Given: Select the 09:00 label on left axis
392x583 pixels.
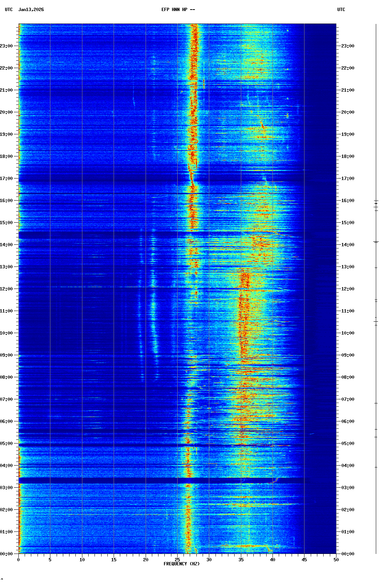Looking at the screenshot, I should pos(7,355).
